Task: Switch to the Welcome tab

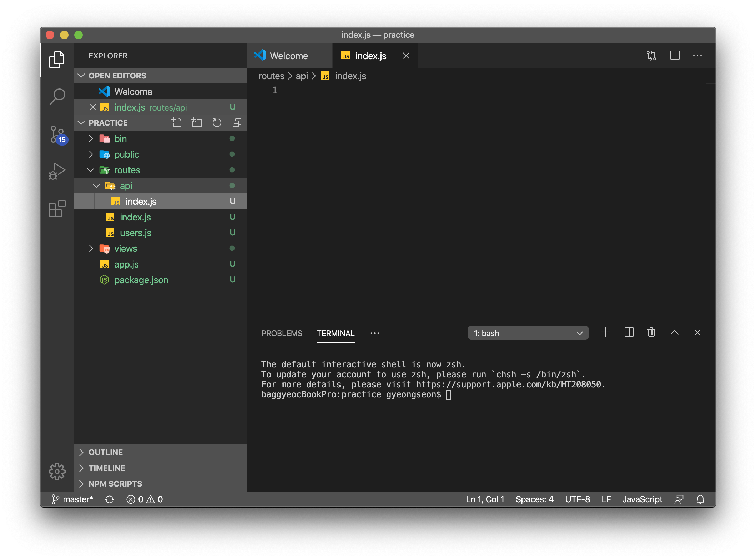Action: click(x=288, y=56)
